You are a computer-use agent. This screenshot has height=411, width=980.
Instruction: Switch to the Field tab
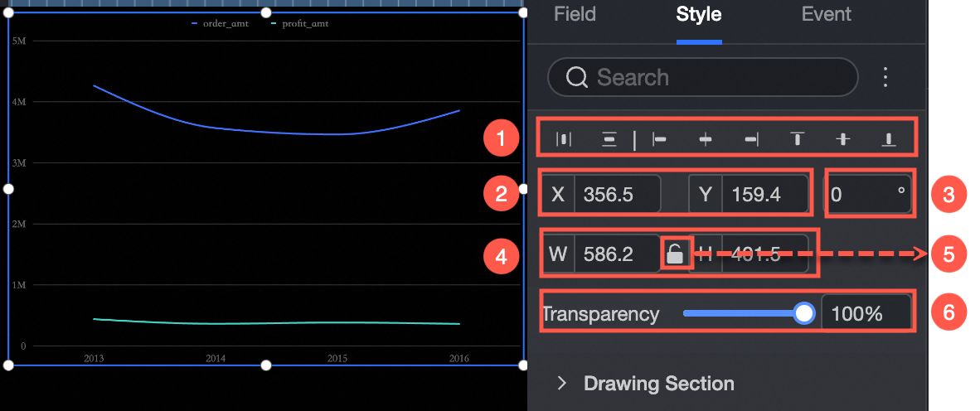(575, 14)
